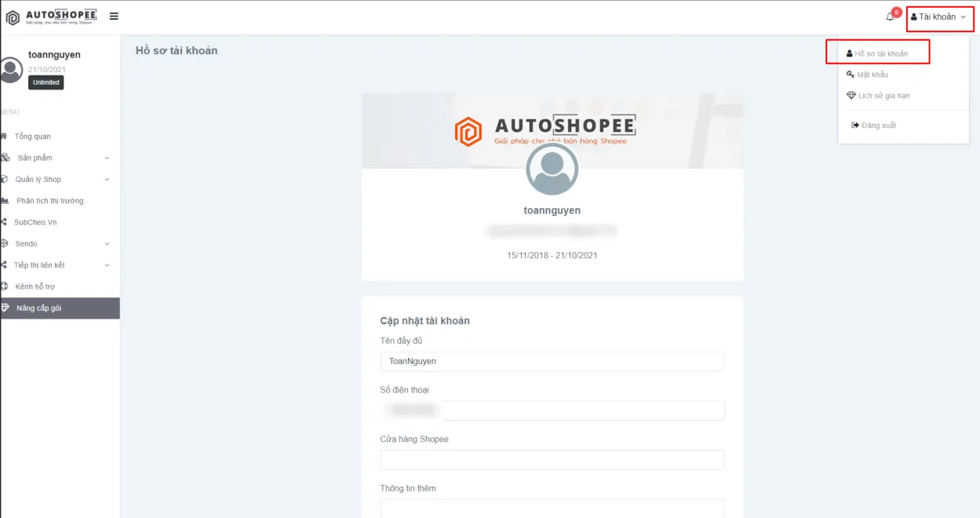
Task: Click the Cập nhật tài khoản heading
Action: [x=425, y=320]
